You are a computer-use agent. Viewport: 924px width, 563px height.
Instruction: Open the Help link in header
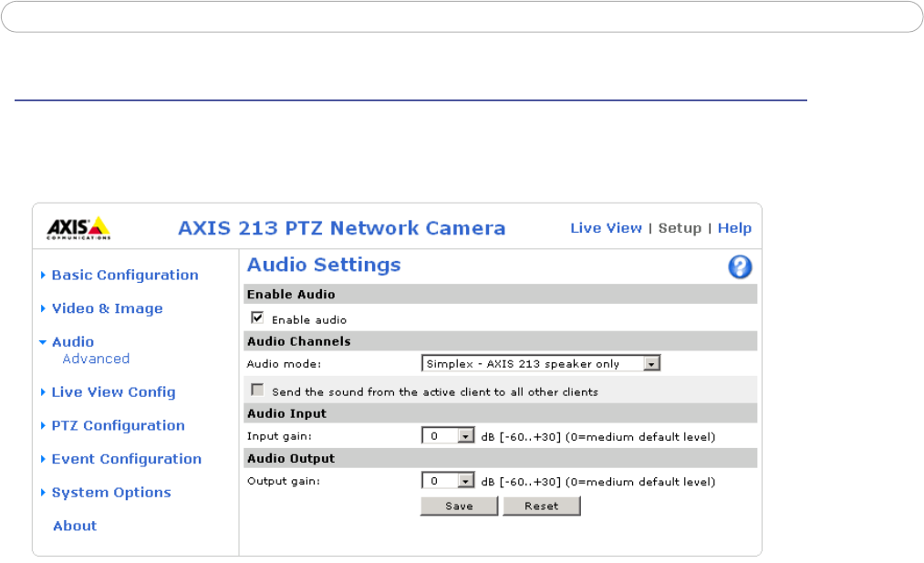tap(734, 228)
